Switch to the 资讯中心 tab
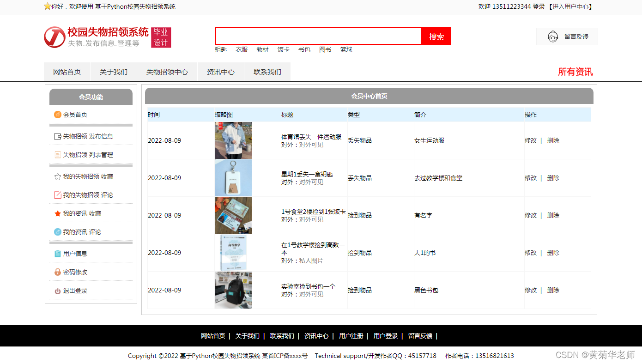The width and height of the screenshot is (642, 364). (221, 72)
